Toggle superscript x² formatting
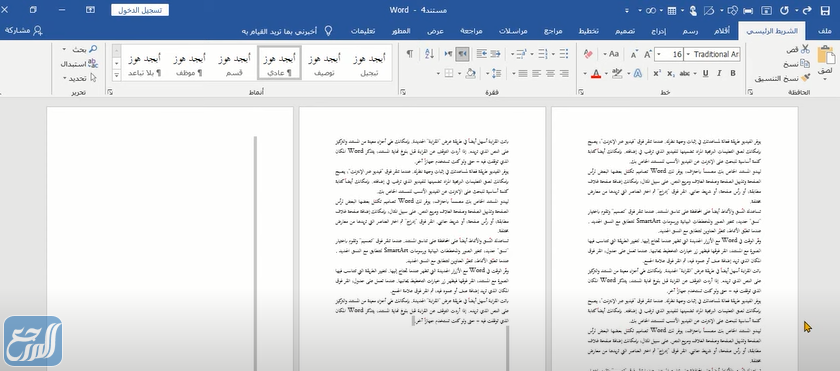840x371 pixels. click(657, 73)
